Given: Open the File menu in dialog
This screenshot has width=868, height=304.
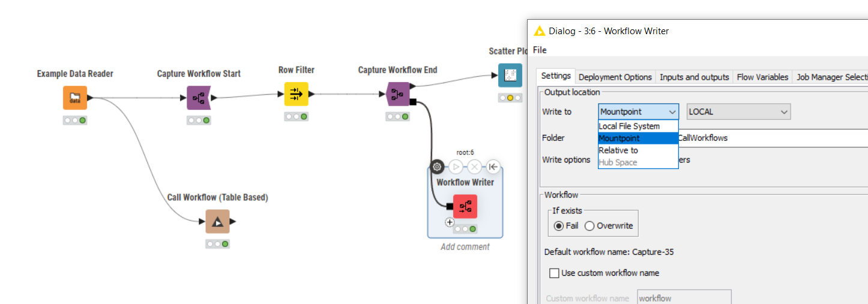Looking at the screenshot, I should click(x=540, y=50).
